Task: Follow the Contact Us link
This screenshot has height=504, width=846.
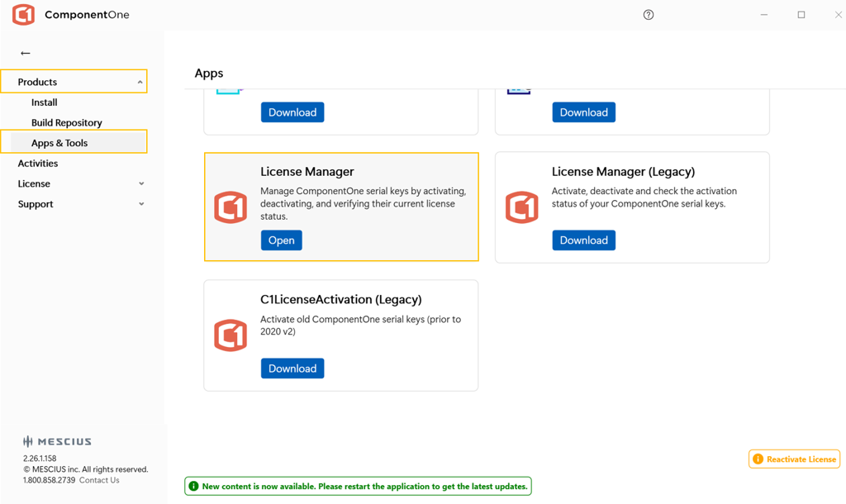Action: (99, 480)
